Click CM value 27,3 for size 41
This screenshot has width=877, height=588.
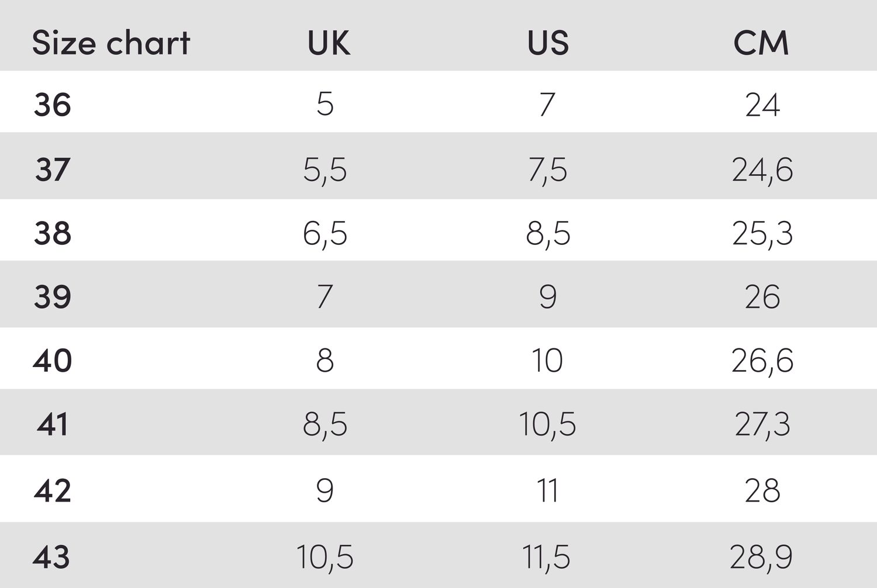762,424
